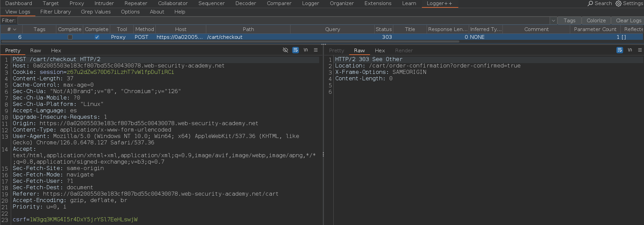The image size is (644, 225).
Task: Open the Extensions tab
Action: [378, 3]
